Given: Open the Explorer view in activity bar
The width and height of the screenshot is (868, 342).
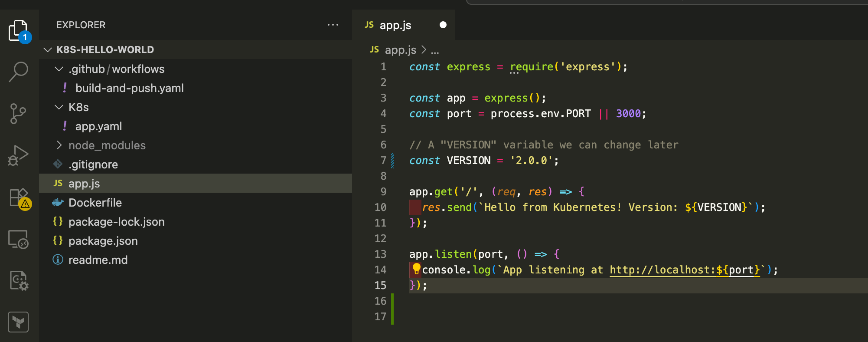Looking at the screenshot, I should 18,30.
